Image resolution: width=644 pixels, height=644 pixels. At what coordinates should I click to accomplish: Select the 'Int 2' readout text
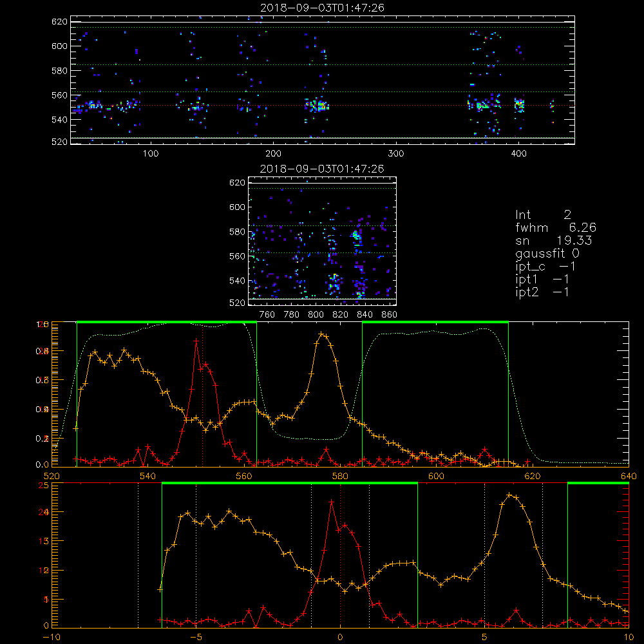(543, 215)
